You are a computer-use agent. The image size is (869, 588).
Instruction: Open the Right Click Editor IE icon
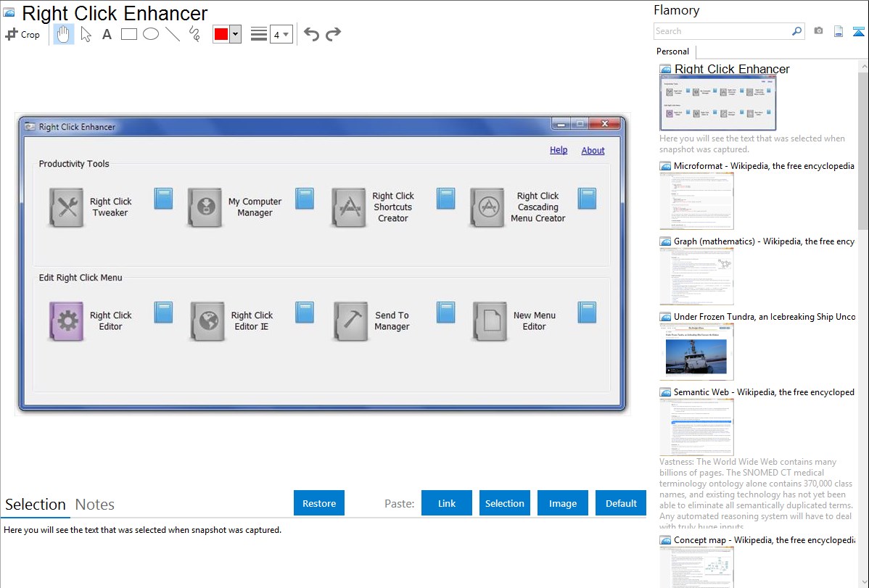(x=208, y=321)
